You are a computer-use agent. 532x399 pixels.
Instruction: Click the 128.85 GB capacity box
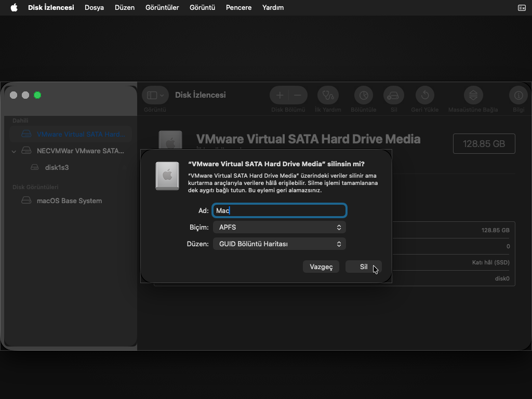(x=484, y=144)
